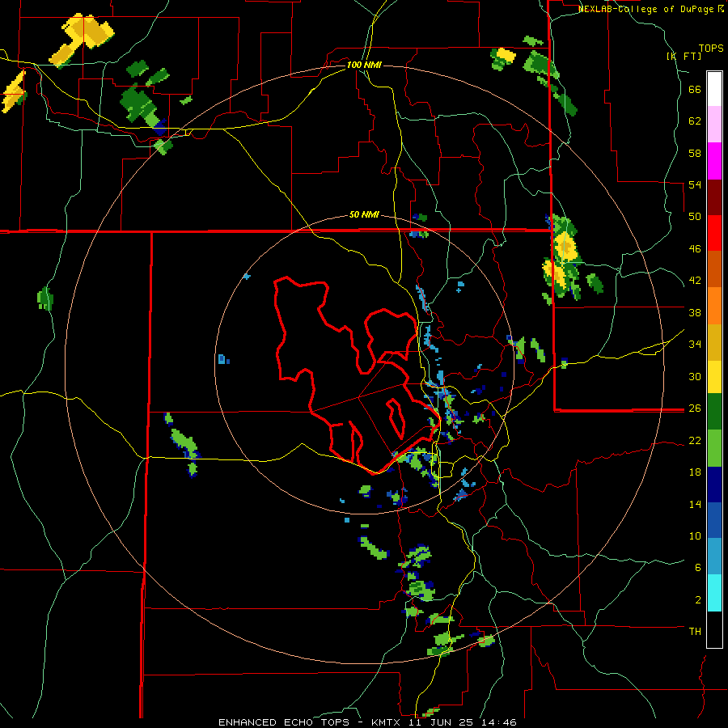Click the '14' legend value
Screen dimensions: 728x728
[x=695, y=504]
